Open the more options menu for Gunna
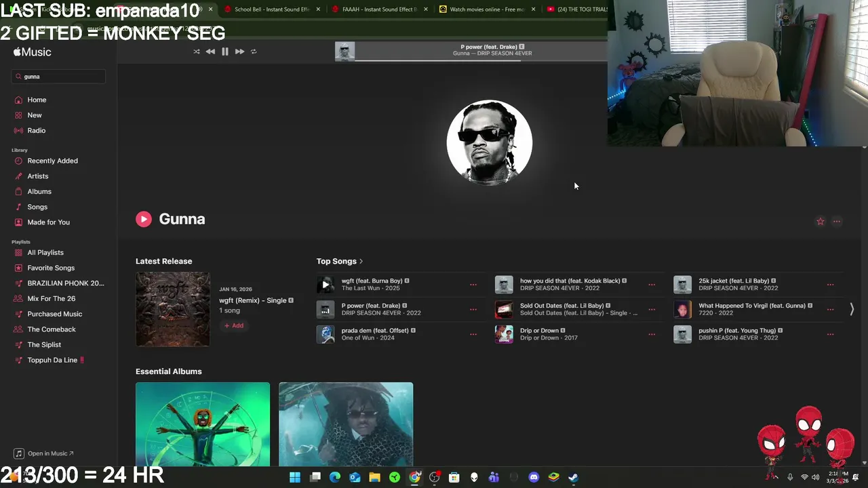Image resolution: width=868 pixels, height=488 pixels. (837, 222)
